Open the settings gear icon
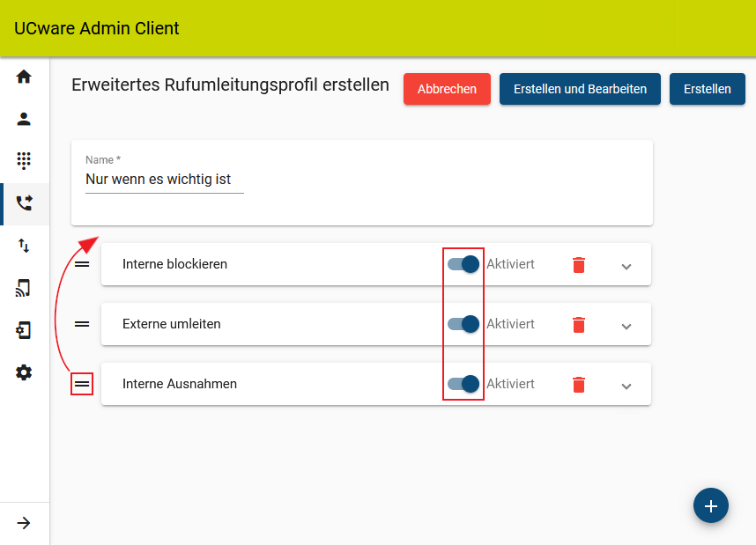This screenshot has width=756, height=545. click(x=24, y=372)
